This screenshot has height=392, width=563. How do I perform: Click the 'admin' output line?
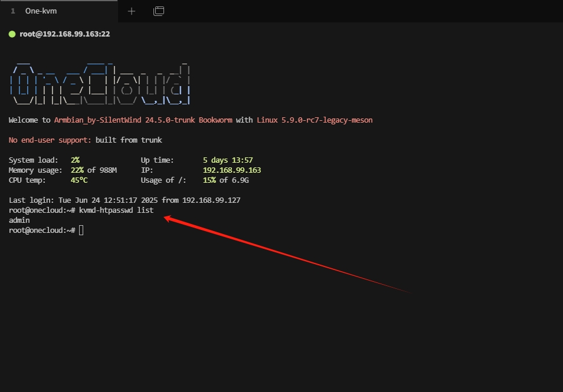tap(19, 220)
